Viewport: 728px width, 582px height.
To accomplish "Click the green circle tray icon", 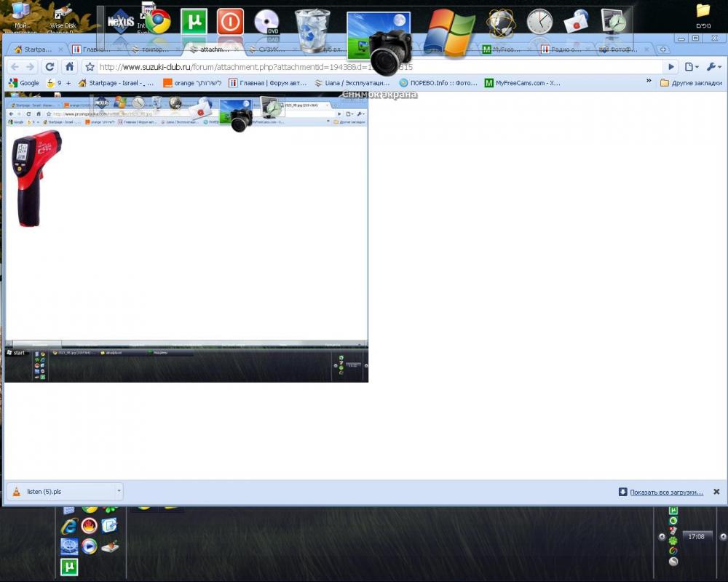I will click(673, 520).
